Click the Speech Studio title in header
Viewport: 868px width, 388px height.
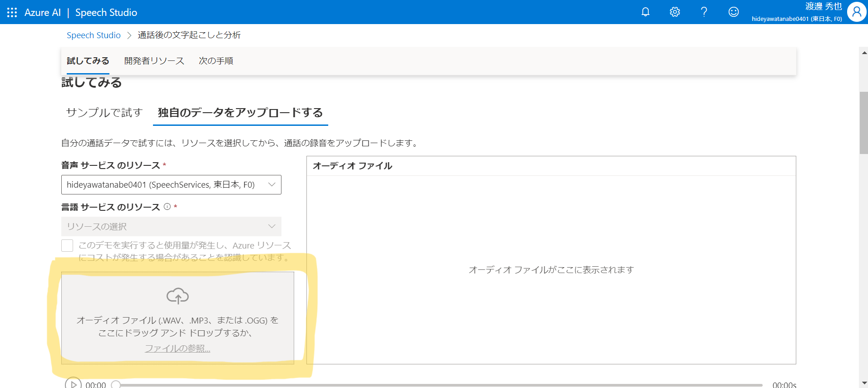(106, 12)
